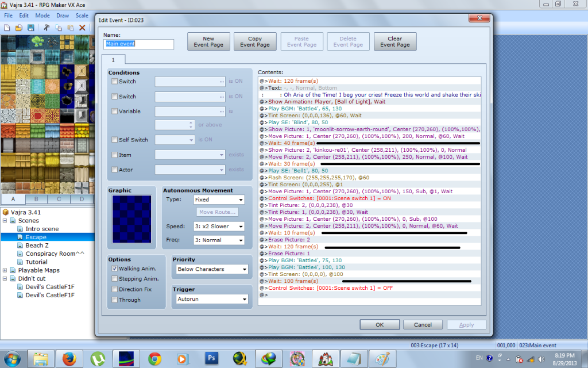Click the New Event Page button
Image resolution: width=588 pixels, height=368 pixels.
click(208, 41)
